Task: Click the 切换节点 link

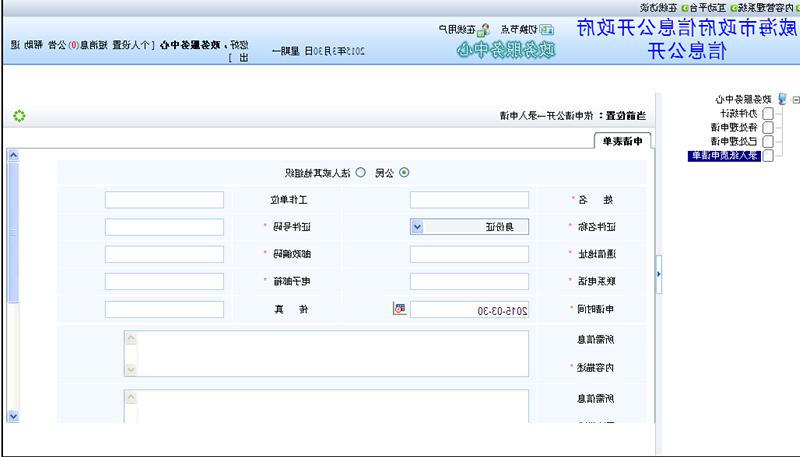Action: (520, 30)
